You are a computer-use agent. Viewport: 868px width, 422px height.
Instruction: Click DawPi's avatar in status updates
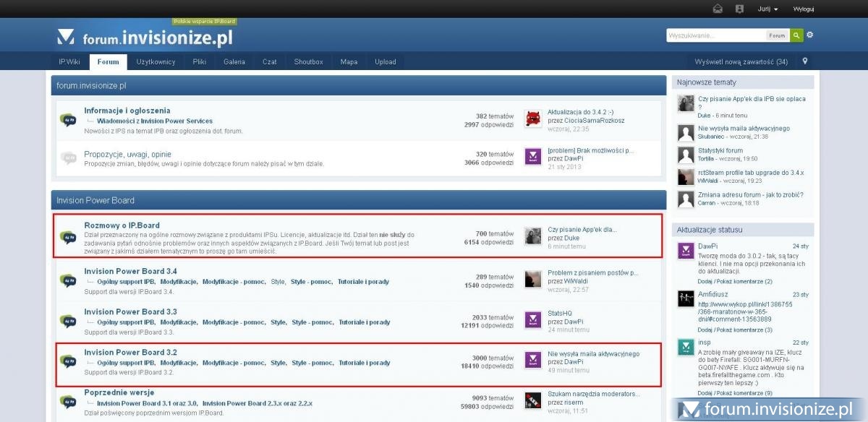pos(686,251)
